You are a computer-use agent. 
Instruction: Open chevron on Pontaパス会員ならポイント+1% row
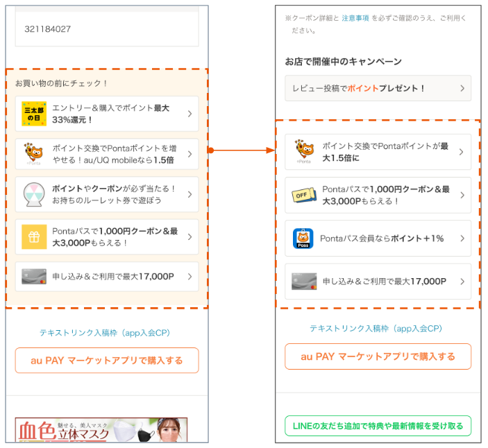click(462, 239)
